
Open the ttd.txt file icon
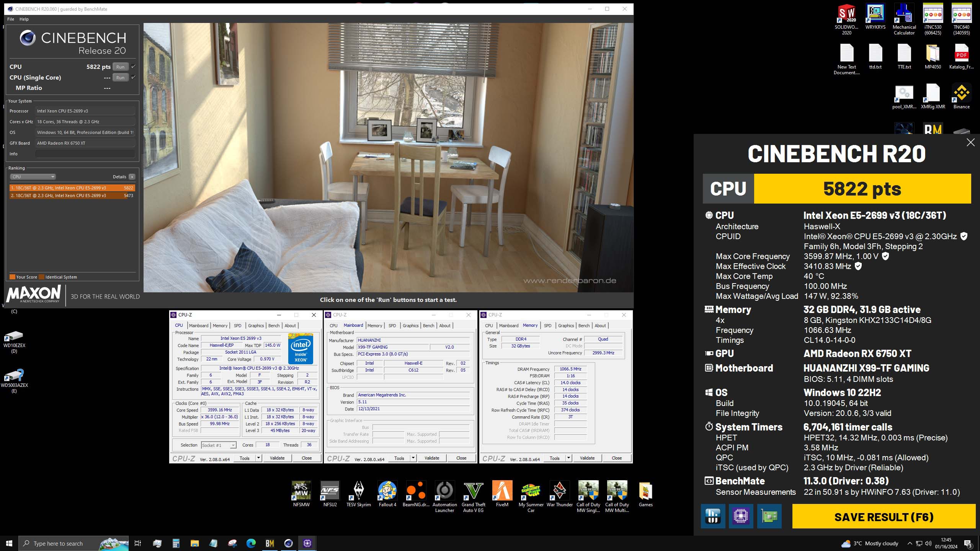875,57
